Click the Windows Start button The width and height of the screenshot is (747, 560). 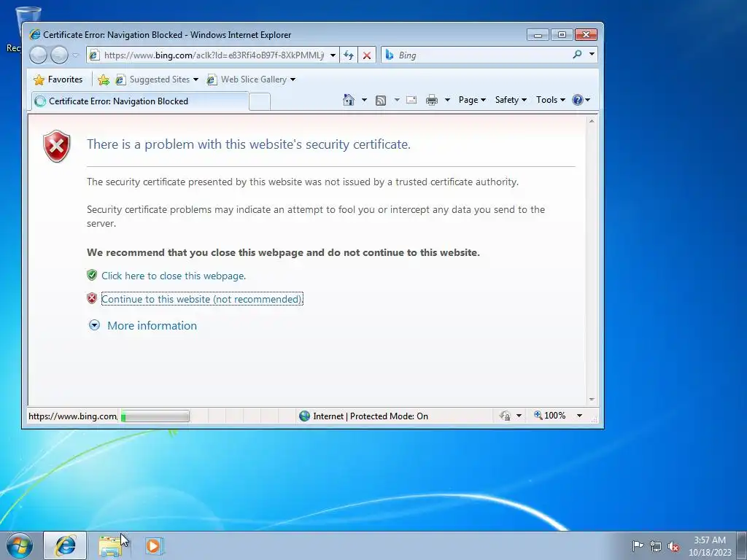[x=20, y=545]
